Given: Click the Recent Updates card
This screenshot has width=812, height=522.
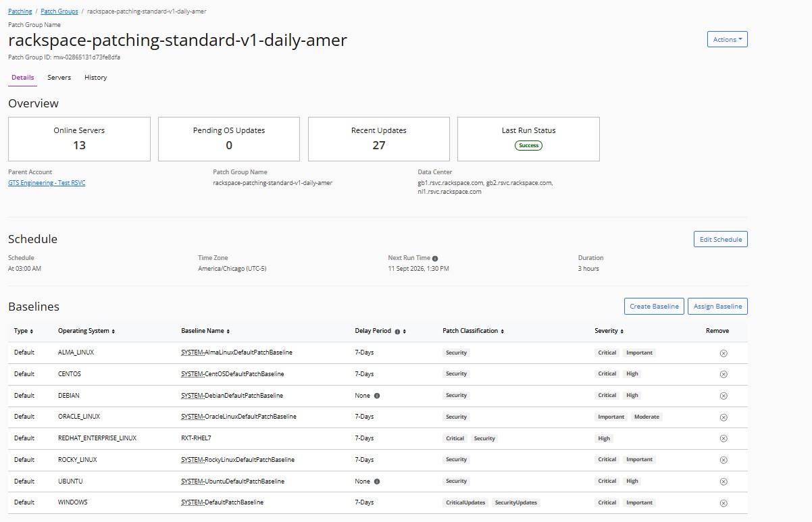Looking at the screenshot, I should pyautogui.click(x=379, y=139).
